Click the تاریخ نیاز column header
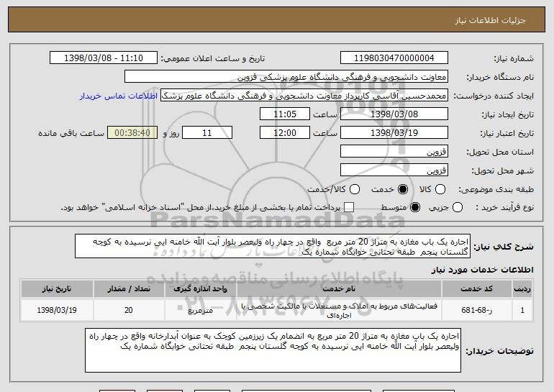The width and height of the screenshot is (554, 392). coord(57,289)
